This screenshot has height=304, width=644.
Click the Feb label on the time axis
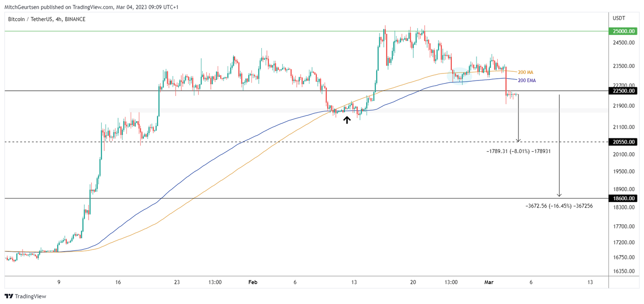(253, 282)
